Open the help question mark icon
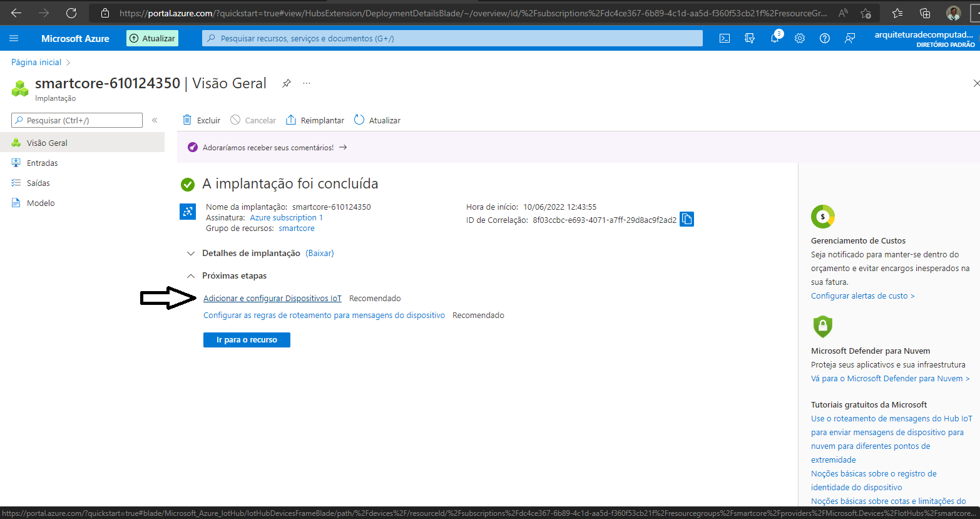 coord(825,38)
